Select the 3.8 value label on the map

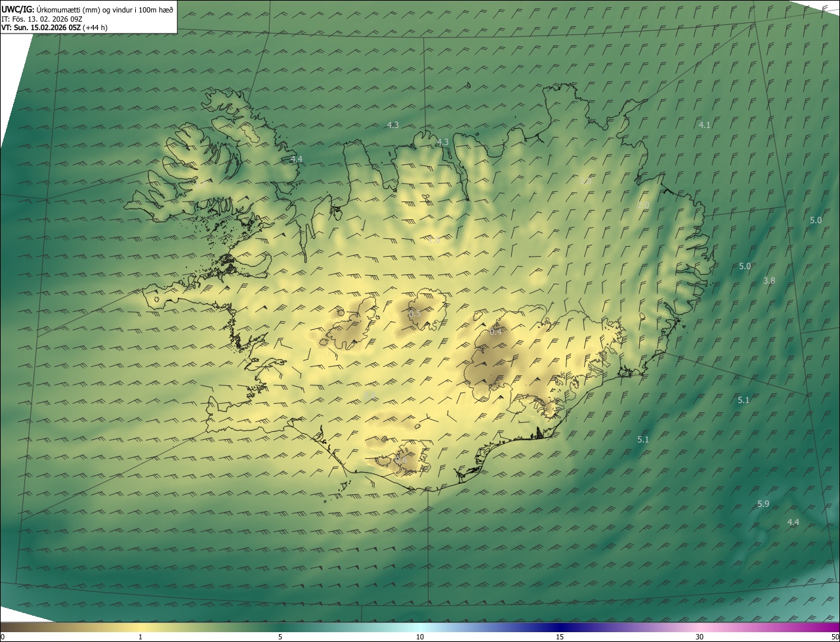pos(769,281)
